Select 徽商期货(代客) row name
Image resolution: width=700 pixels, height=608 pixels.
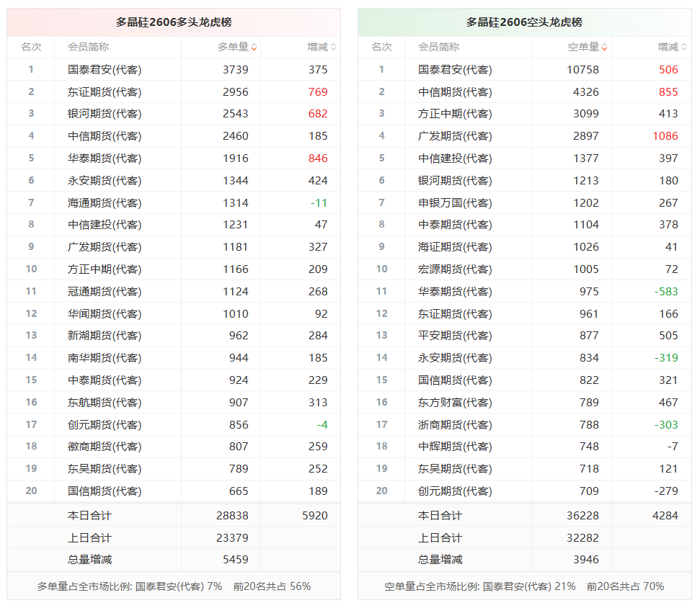point(105,447)
